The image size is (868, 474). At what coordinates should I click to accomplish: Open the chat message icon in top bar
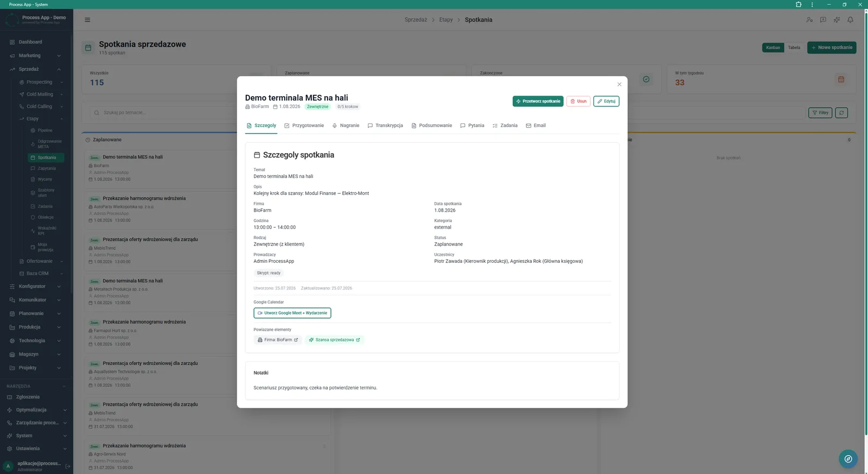(x=823, y=20)
